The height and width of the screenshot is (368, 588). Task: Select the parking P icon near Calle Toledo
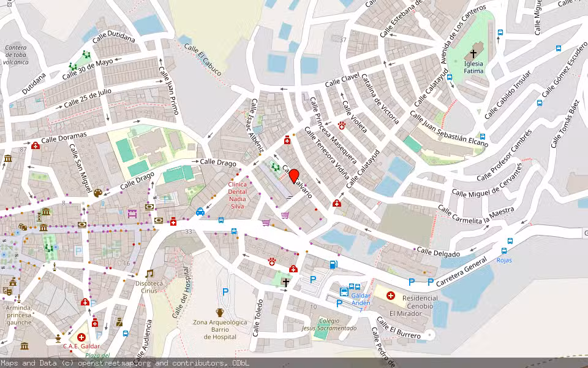pyautogui.click(x=225, y=291)
